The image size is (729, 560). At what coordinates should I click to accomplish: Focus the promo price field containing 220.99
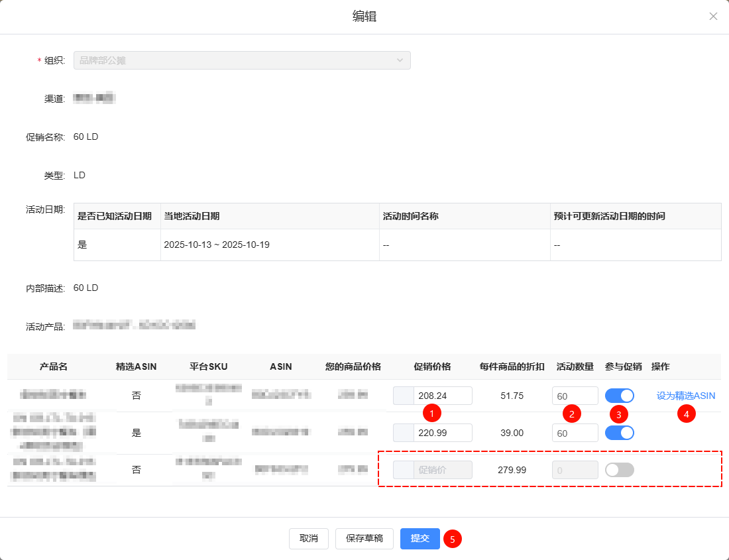[442, 433]
